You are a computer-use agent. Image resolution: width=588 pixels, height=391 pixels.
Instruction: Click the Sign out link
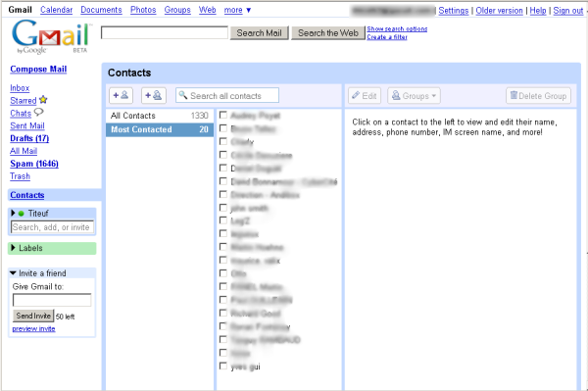click(568, 11)
